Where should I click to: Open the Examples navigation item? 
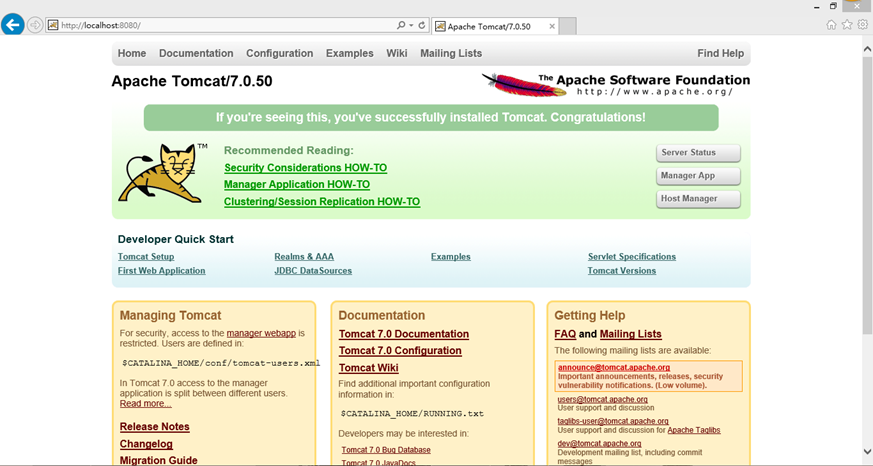point(350,53)
